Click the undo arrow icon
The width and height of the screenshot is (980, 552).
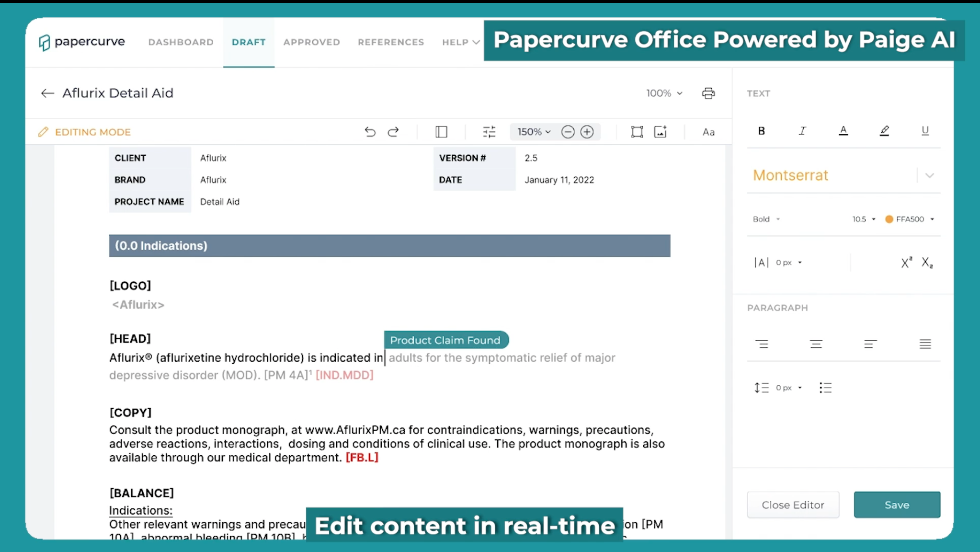click(370, 132)
